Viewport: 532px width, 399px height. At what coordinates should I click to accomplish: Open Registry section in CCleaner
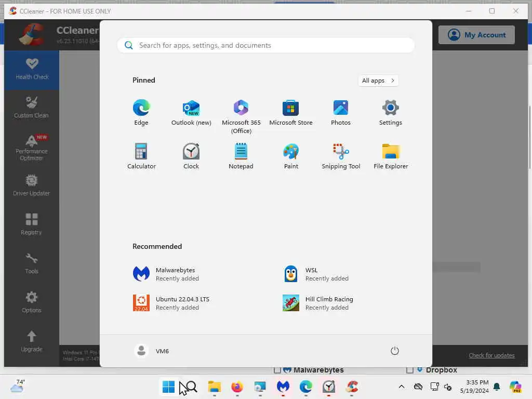click(32, 224)
